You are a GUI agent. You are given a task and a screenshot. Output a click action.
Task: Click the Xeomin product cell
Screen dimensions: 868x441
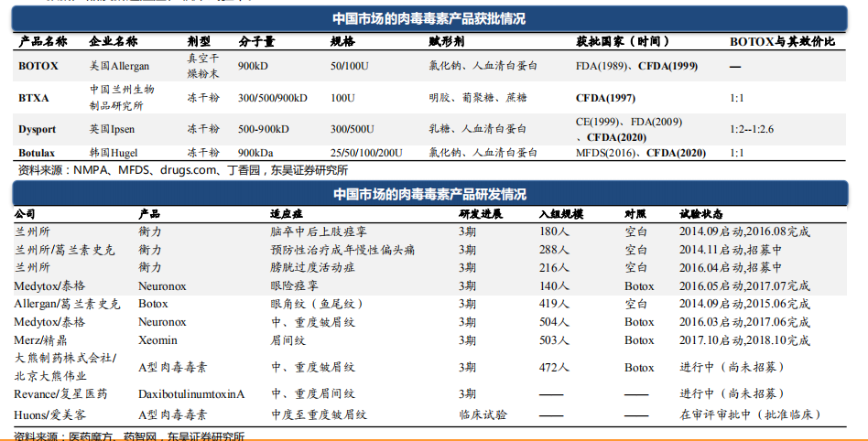(157, 339)
